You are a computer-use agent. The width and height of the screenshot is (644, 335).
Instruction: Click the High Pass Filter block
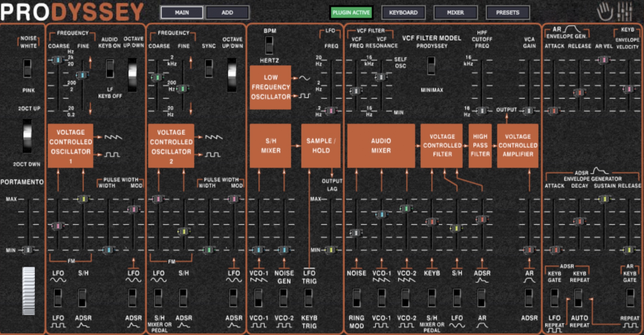pyautogui.click(x=480, y=146)
